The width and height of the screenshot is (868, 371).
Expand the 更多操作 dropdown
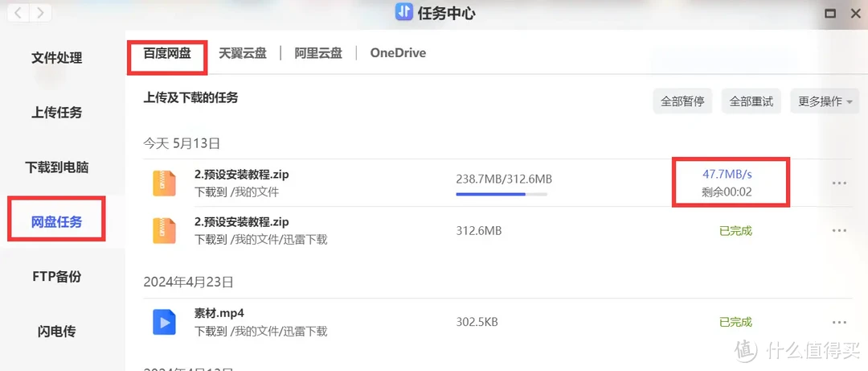coord(825,101)
